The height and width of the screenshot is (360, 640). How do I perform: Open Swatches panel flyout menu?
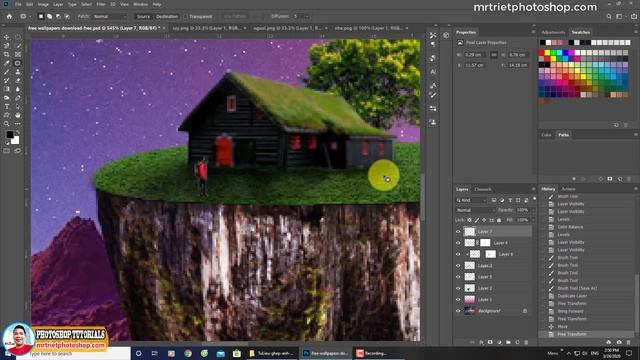[636, 32]
